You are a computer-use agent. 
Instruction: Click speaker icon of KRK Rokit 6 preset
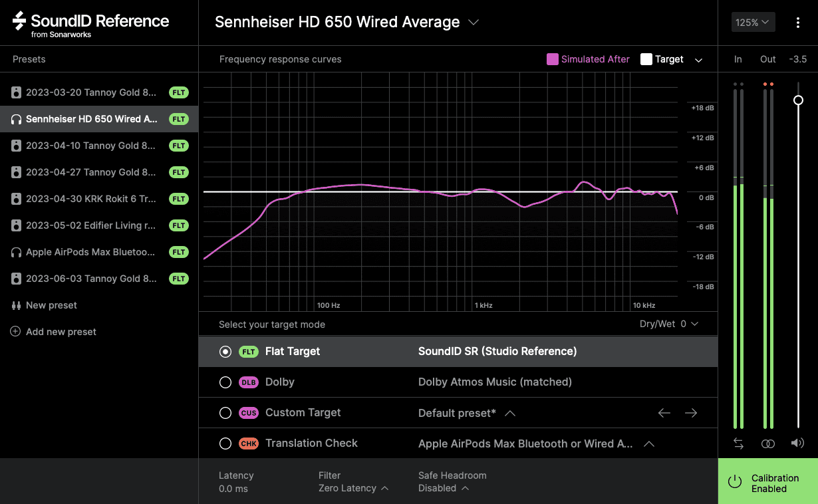point(16,199)
